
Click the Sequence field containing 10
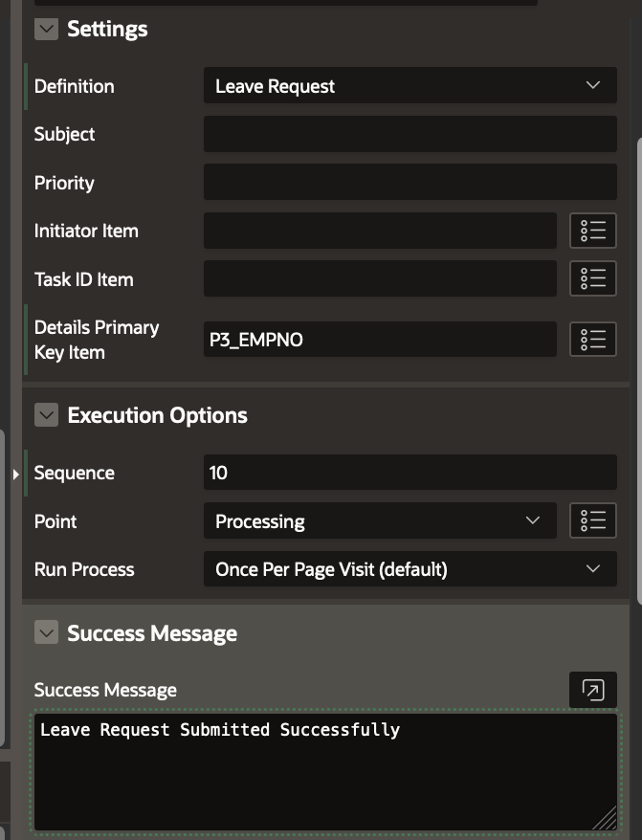(x=410, y=473)
